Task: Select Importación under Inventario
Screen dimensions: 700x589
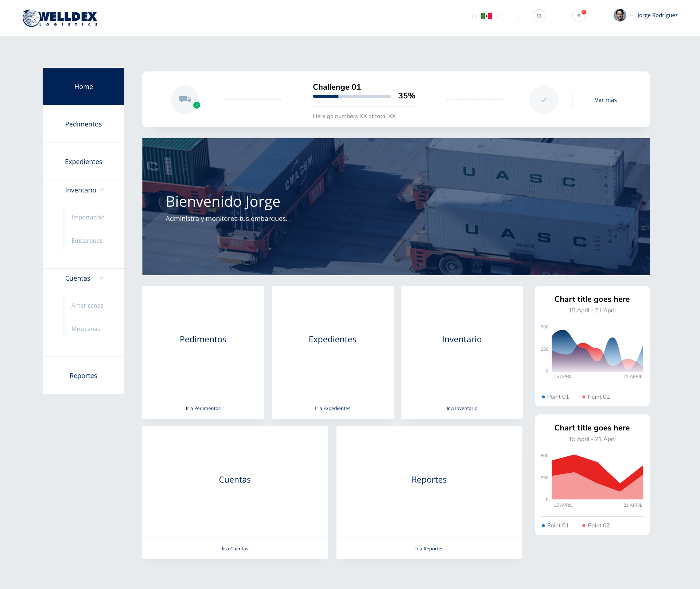Action: [x=88, y=217]
